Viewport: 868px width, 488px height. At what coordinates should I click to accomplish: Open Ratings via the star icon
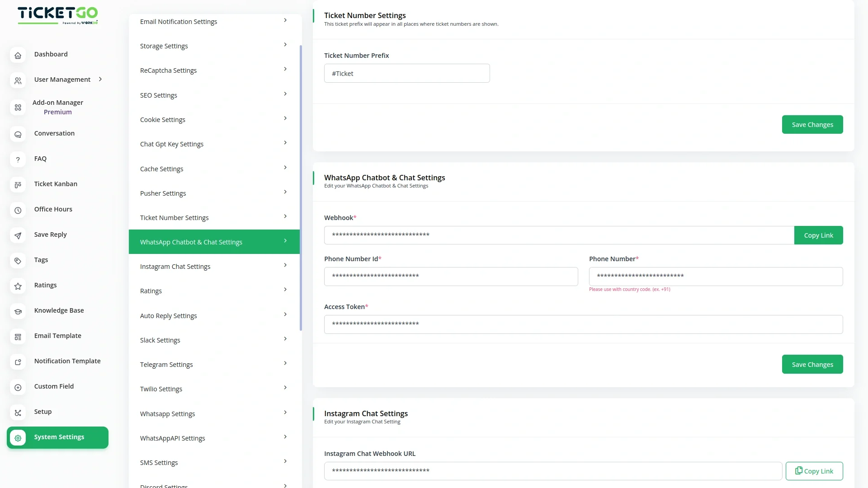tap(18, 286)
